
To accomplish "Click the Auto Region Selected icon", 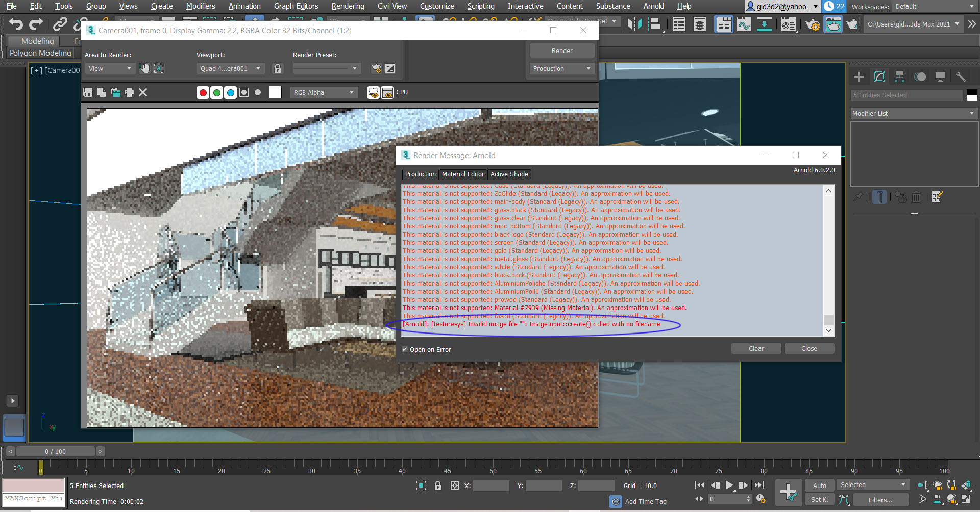I will click(159, 68).
